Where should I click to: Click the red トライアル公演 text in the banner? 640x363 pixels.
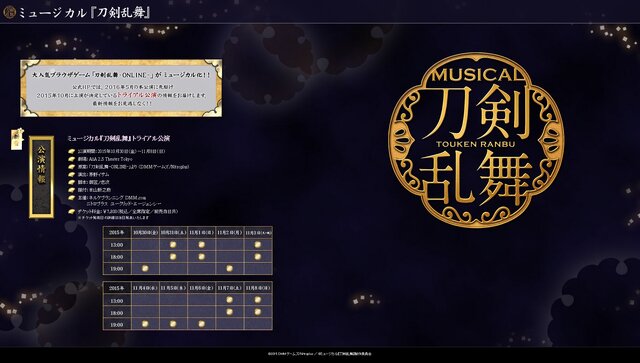137,95
